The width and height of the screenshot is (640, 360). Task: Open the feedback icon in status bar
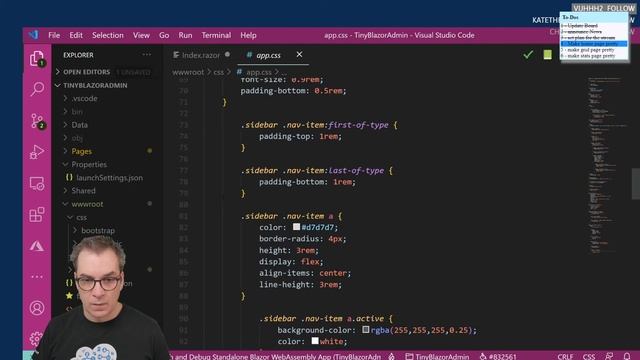609,356
